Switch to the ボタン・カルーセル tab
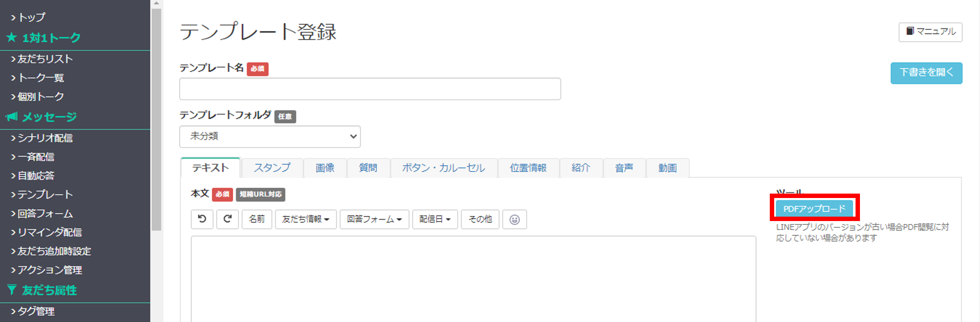The height and width of the screenshot is (322, 980). click(x=444, y=168)
